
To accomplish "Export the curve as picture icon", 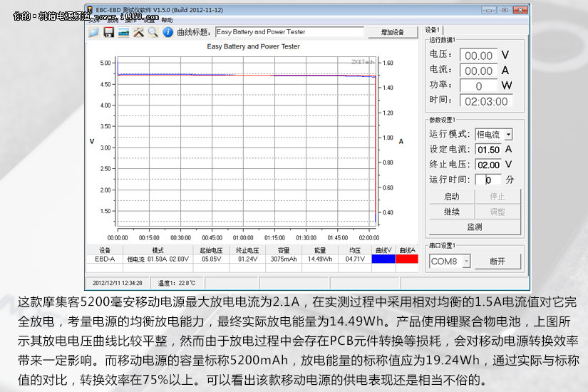I will tap(124, 32).
